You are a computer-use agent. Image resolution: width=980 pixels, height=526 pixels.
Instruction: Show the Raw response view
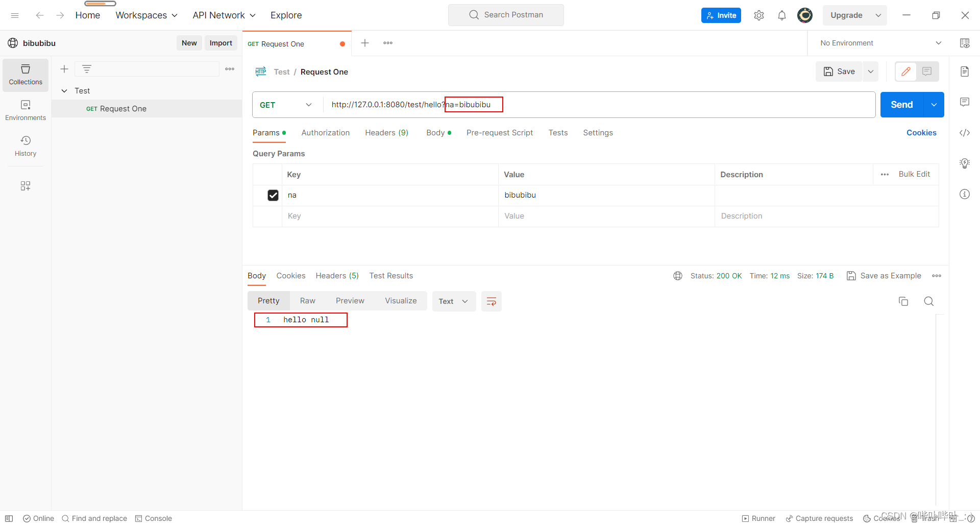click(x=308, y=301)
